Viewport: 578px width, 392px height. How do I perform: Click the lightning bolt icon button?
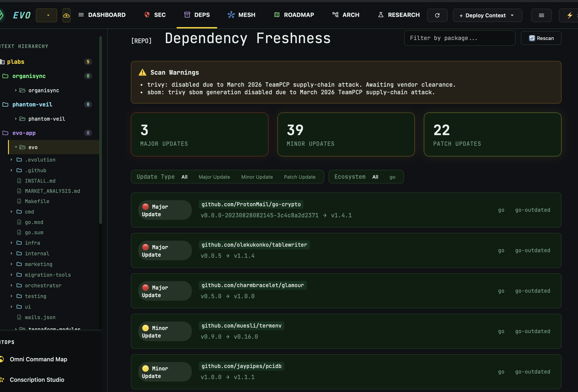tap(569, 15)
